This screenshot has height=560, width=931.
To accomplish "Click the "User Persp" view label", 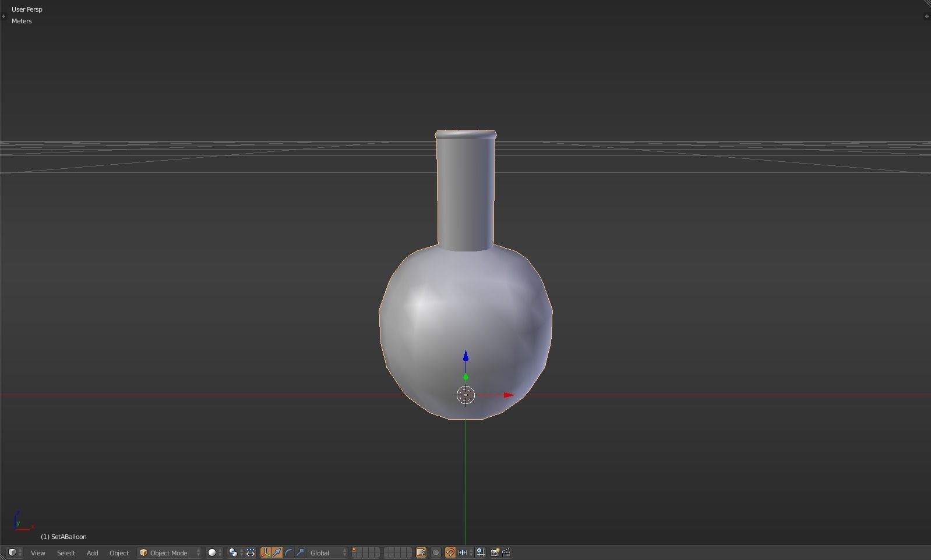I will point(27,9).
